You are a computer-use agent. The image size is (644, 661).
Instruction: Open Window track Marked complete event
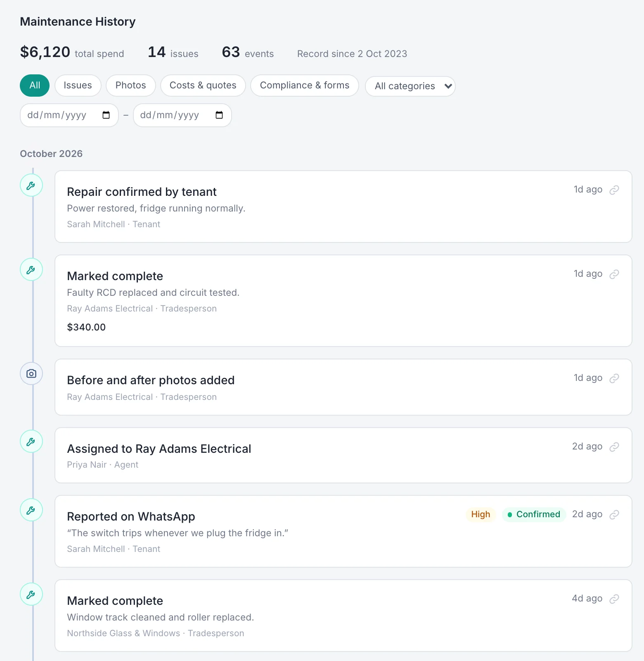[343, 616]
